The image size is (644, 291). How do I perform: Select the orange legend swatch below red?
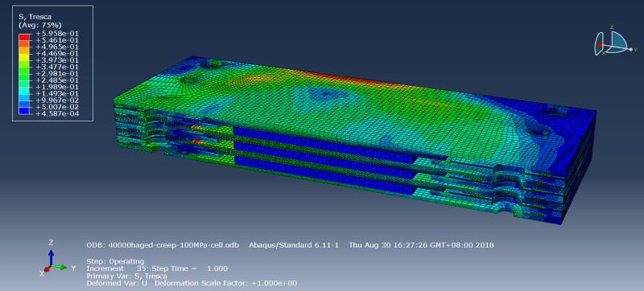tap(24, 43)
